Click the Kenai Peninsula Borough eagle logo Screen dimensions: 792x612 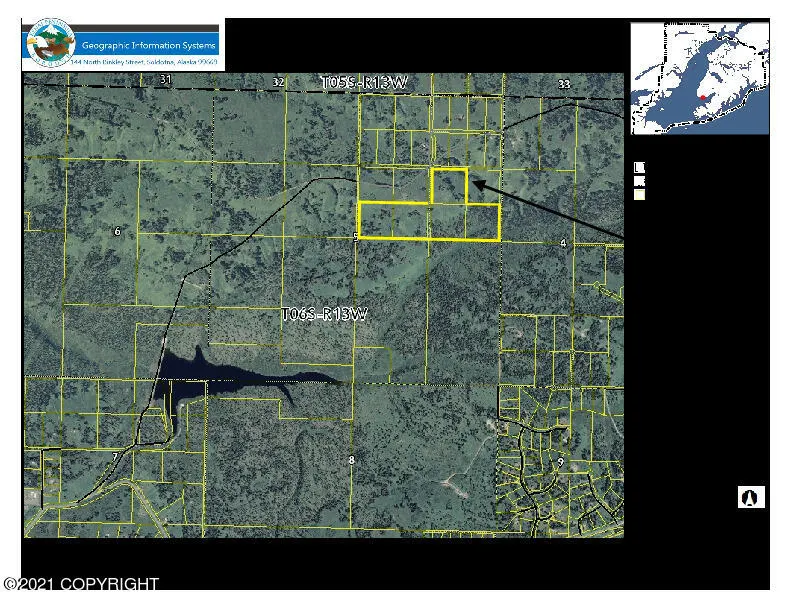[48, 46]
